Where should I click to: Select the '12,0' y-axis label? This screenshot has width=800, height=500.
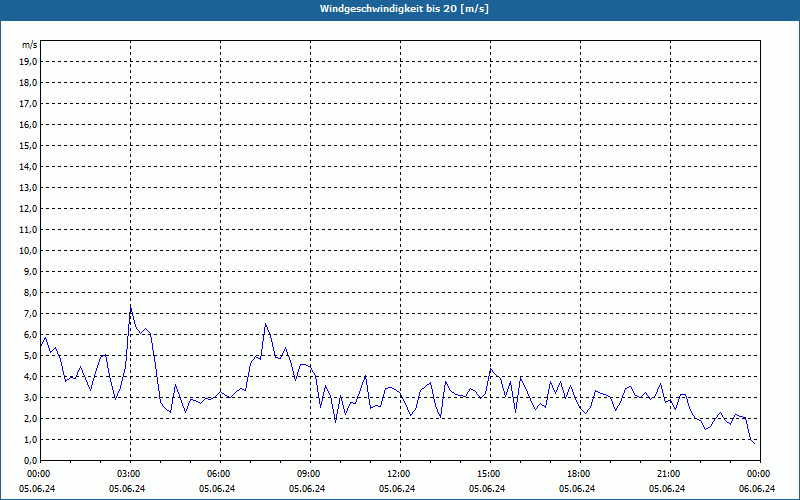coord(29,209)
